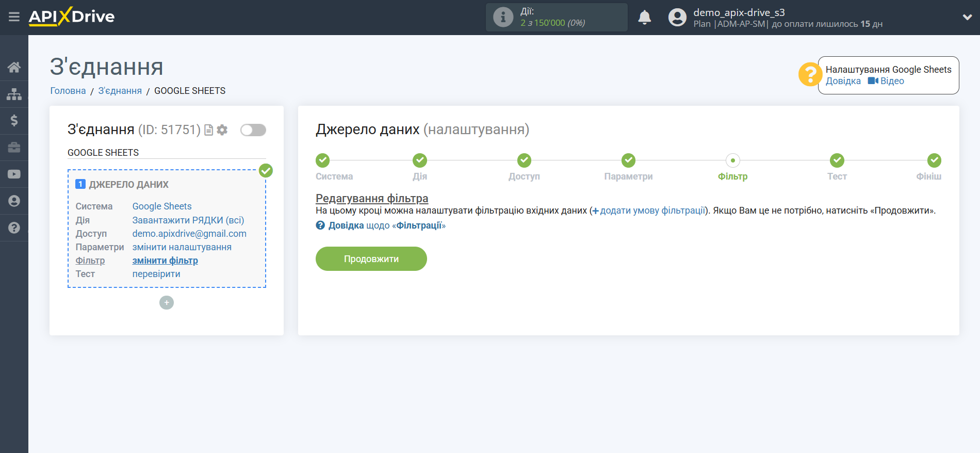Screen dimensions: 980x453
Task: Click the actions counter 2 з 150'000
Action: (552, 23)
